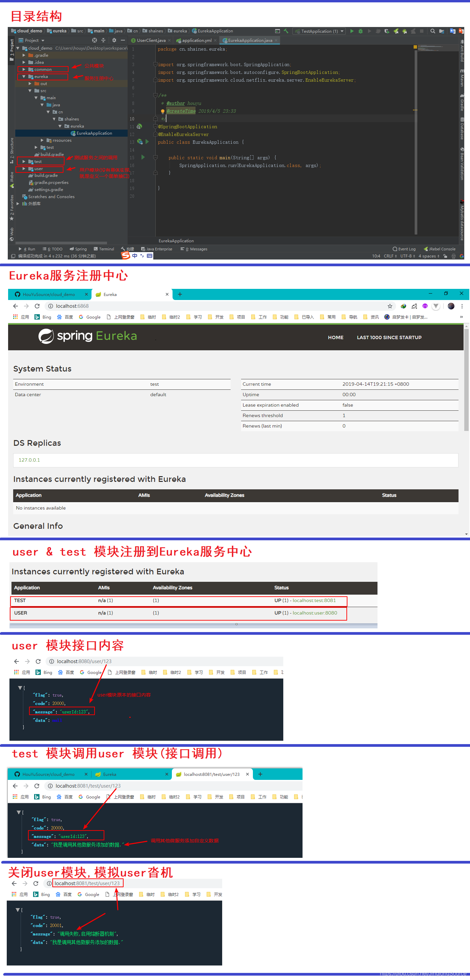The height and width of the screenshot is (980, 470).
Task: Open the Chrome three-dot menu
Action: [x=462, y=306]
